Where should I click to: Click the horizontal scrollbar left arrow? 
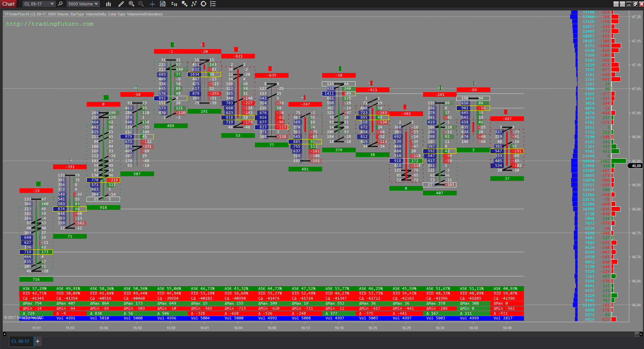tap(4, 334)
